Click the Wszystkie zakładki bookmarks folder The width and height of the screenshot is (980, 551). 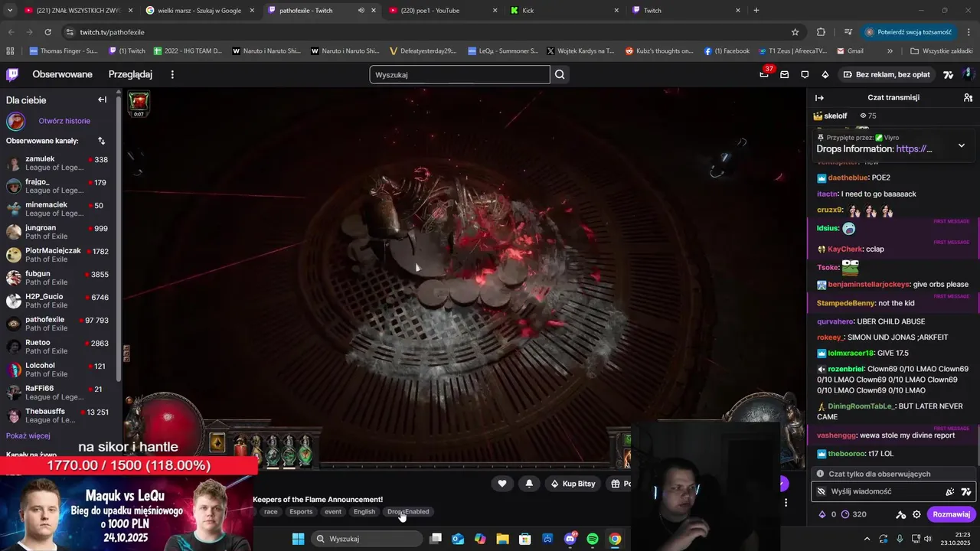941,51
